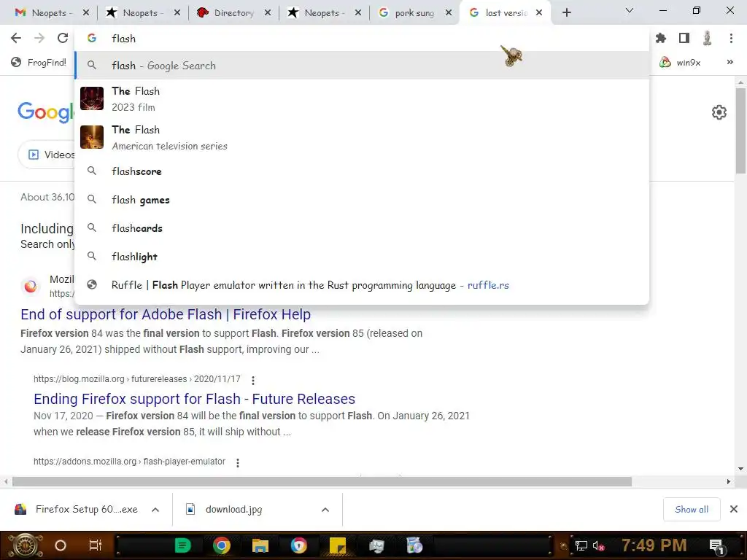747x560 pixels.
Task: Open 'Ending Firefox support for Flash' link
Action: (194, 399)
